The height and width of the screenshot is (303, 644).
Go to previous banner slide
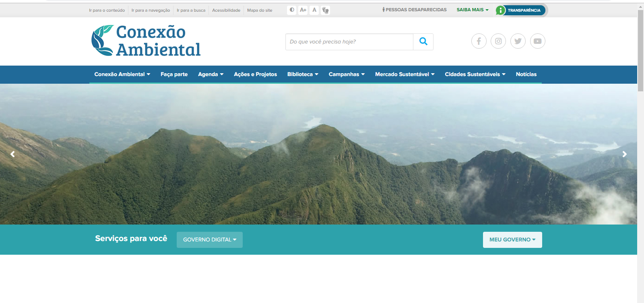click(x=12, y=154)
